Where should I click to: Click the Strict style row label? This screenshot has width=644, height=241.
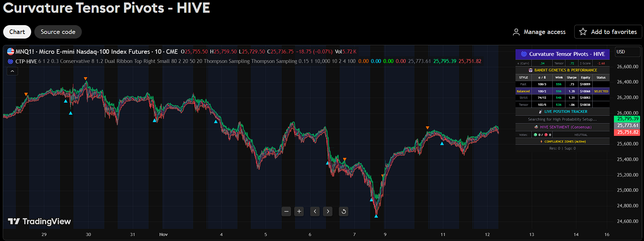524,98
